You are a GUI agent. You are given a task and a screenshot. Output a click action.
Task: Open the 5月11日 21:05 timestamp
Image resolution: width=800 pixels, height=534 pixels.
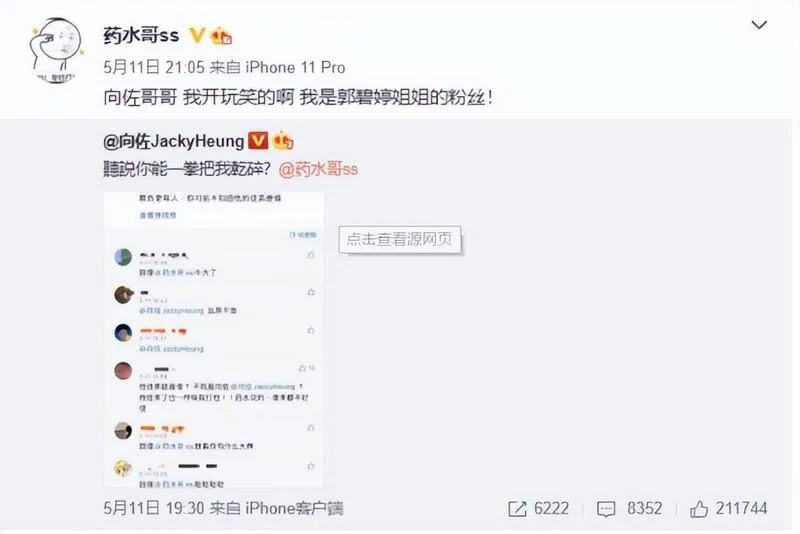(154, 67)
